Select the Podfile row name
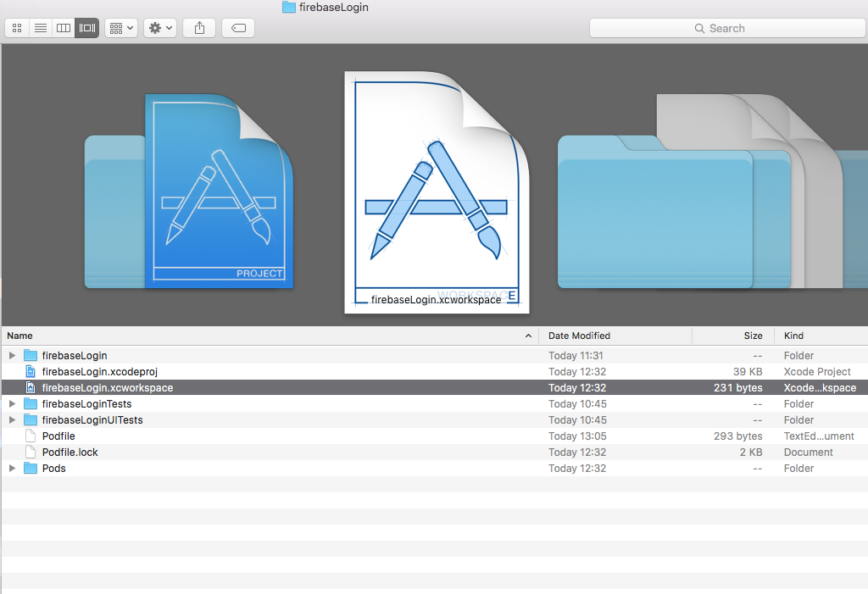This screenshot has width=868, height=594. [x=58, y=436]
